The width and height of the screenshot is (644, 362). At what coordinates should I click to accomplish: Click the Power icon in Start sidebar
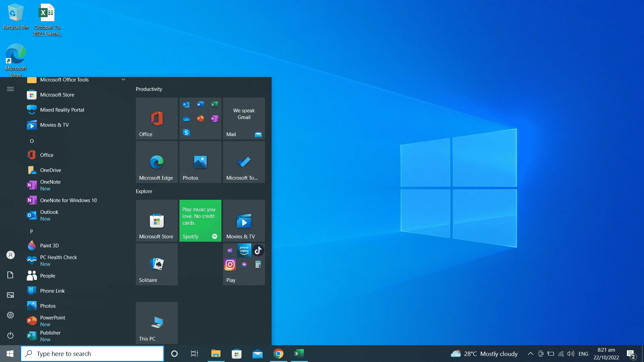pos(10,335)
